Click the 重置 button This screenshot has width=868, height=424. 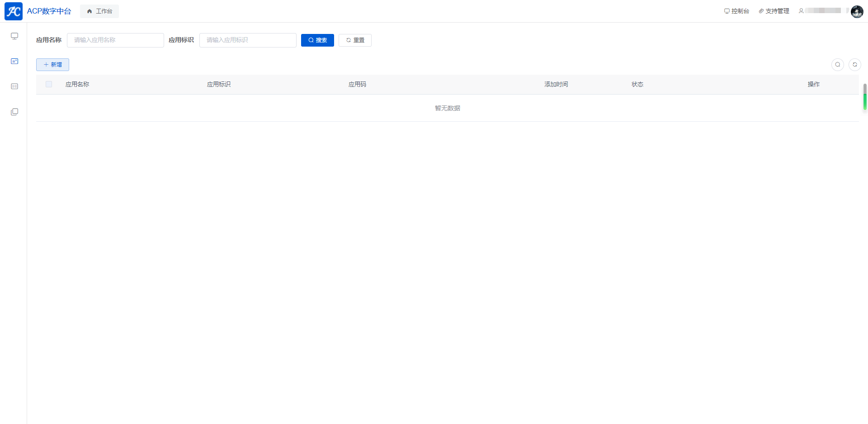[355, 40]
